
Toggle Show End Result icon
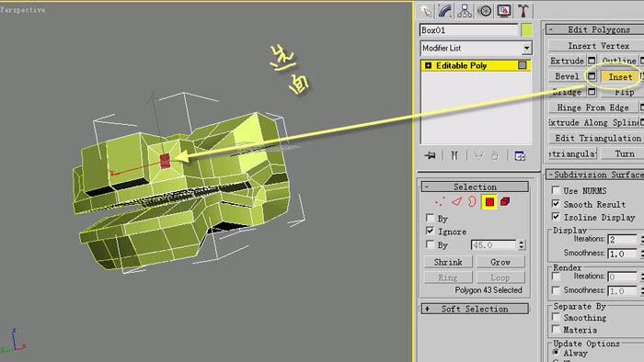[454, 156]
